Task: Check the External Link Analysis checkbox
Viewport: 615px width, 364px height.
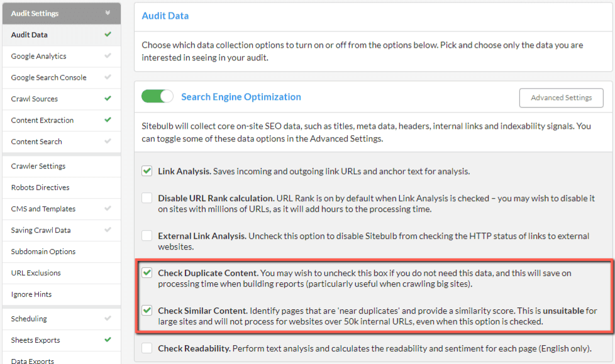Action: (x=147, y=236)
